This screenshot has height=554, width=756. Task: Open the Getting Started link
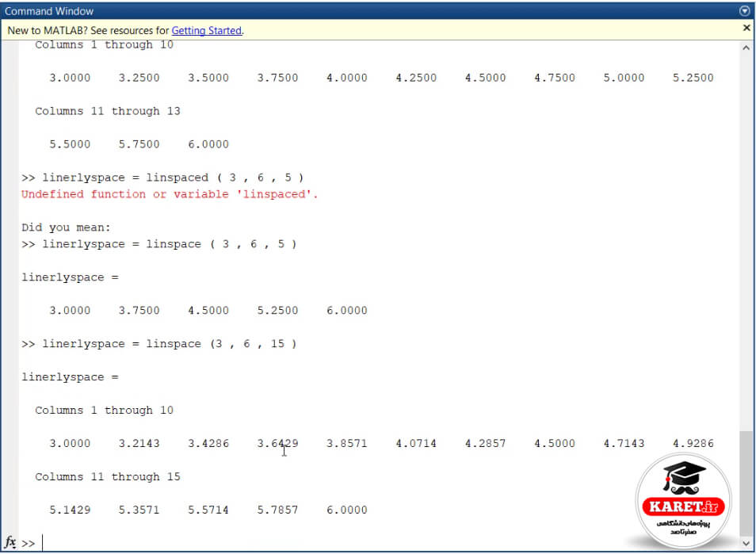[x=206, y=30]
